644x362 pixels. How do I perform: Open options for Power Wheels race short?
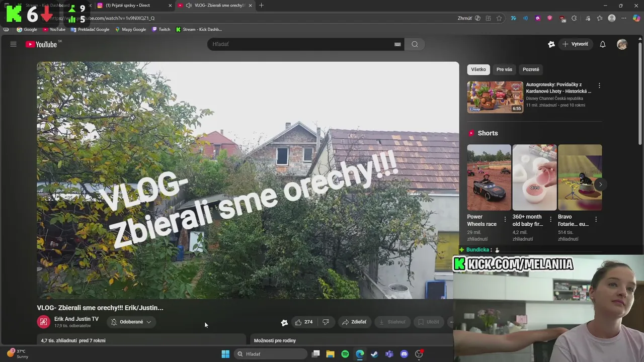(x=505, y=219)
